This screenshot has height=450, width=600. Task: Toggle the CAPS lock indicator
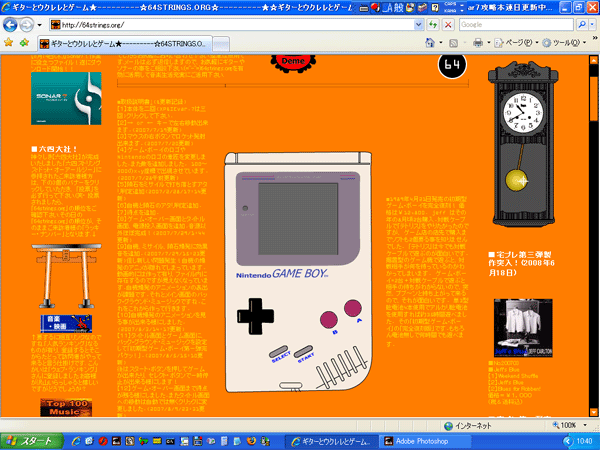(450, 4)
